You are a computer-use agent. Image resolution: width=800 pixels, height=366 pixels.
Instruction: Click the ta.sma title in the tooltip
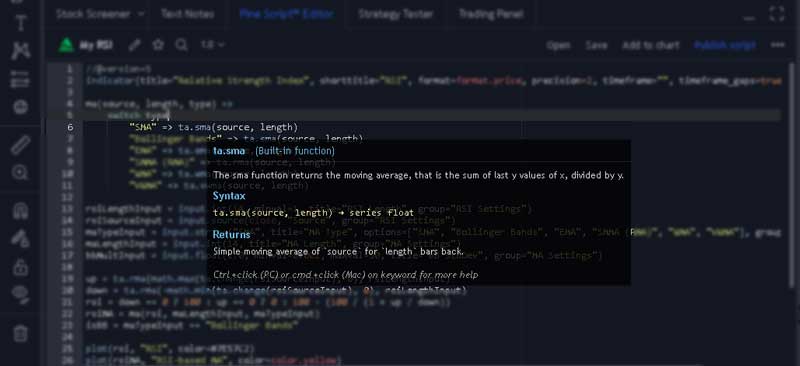click(229, 151)
